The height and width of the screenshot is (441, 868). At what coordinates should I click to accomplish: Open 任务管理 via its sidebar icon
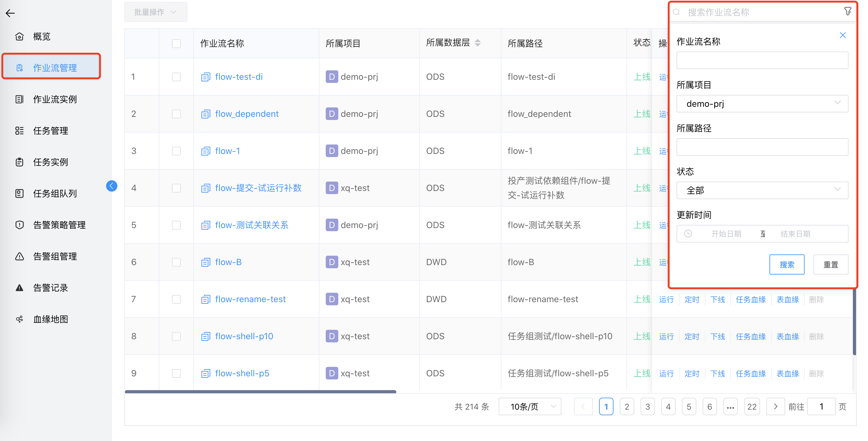click(19, 131)
